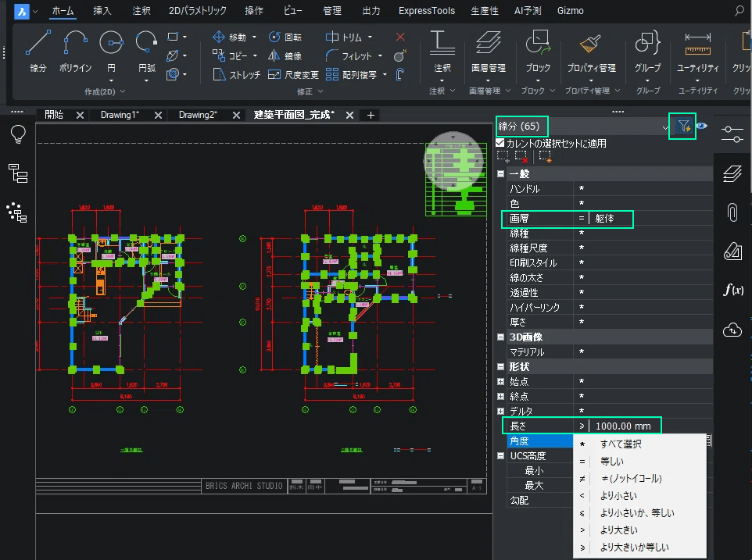Open the f(x) parameters panel
Viewport: 752px width, 560px height.
point(732,290)
